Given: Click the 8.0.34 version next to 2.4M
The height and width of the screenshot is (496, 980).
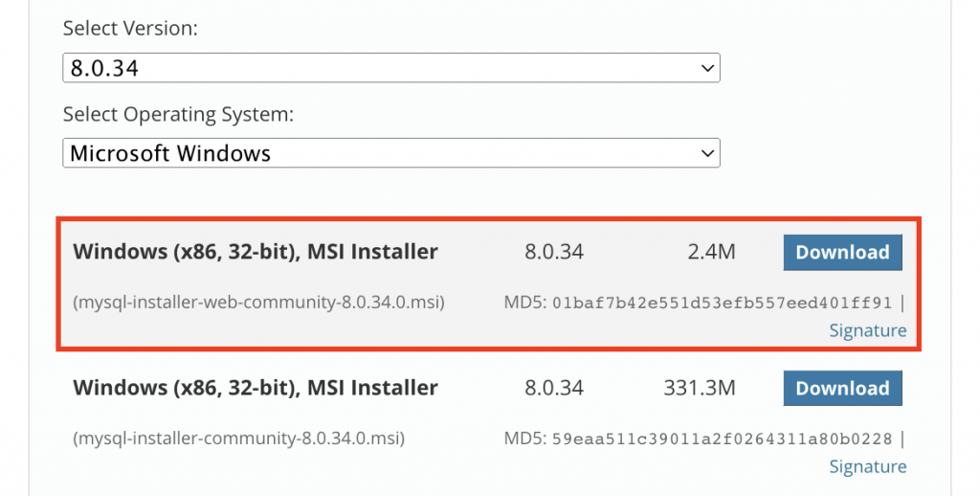Looking at the screenshot, I should click(x=553, y=253).
